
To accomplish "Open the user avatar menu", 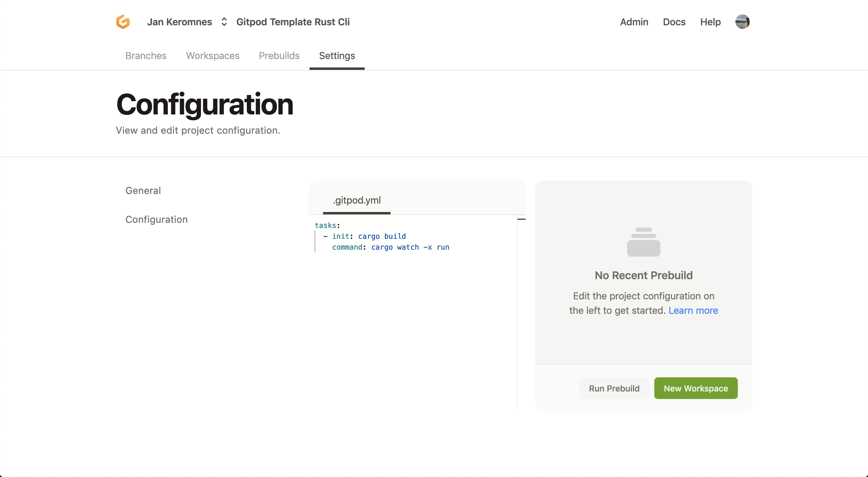I will coord(742,22).
